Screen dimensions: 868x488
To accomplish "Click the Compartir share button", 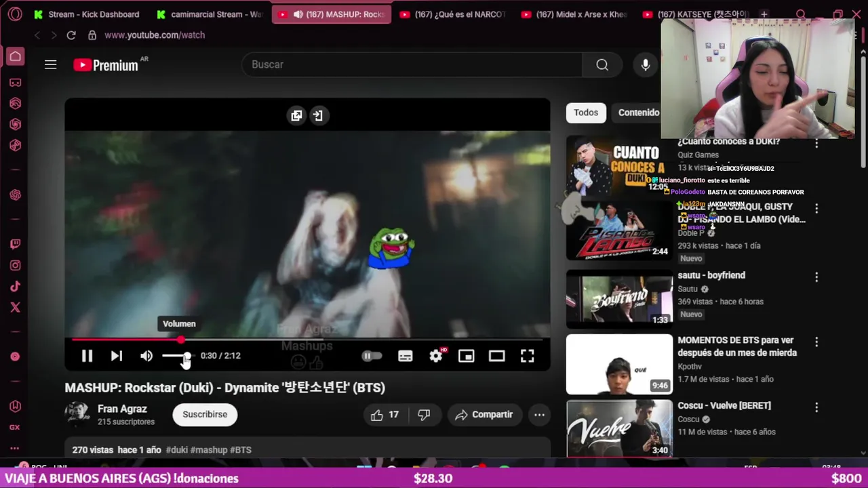I will (x=484, y=415).
